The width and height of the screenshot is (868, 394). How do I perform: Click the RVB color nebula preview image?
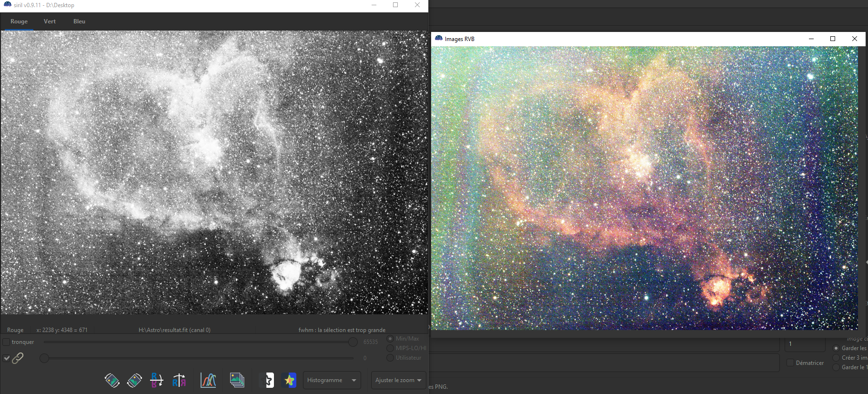(645, 188)
